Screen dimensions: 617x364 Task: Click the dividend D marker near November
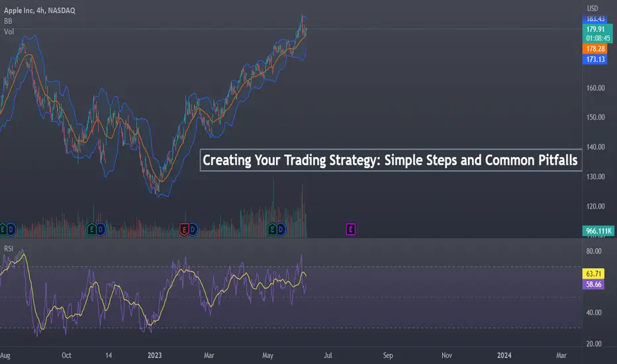pyautogui.click(x=101, y=229)
